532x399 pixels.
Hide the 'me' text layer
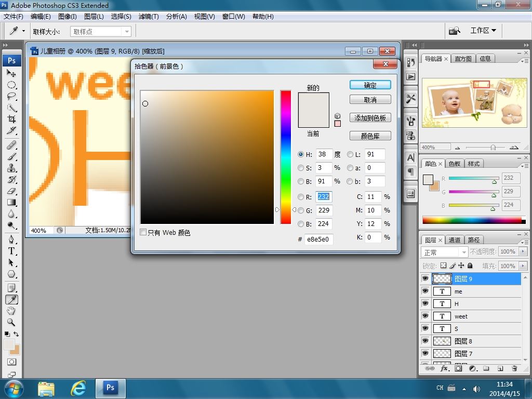425,291
